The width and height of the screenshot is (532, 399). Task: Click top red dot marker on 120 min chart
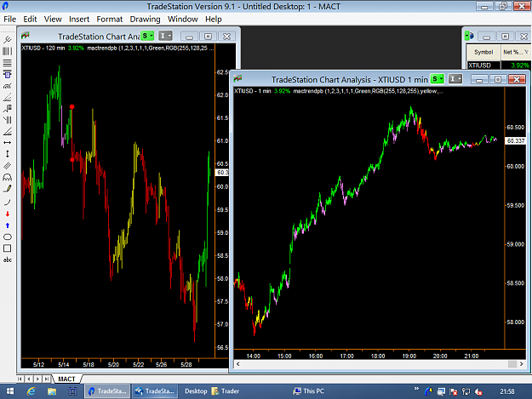pyautogui.click(x=72, y=107)
